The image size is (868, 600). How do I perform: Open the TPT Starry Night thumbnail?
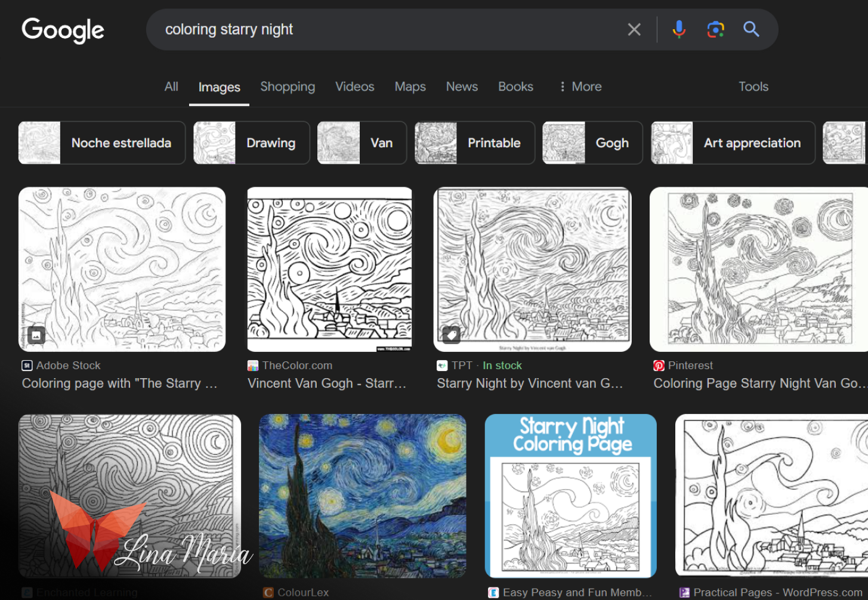533,270
